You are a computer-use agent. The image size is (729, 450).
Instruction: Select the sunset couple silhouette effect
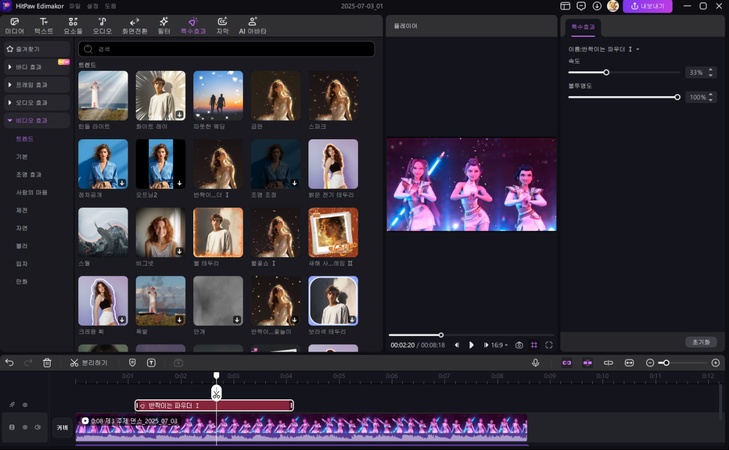[x=218, y=96]
